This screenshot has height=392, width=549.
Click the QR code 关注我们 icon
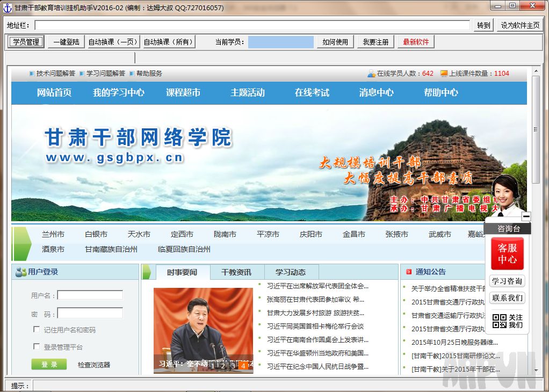tap(500, 321)
